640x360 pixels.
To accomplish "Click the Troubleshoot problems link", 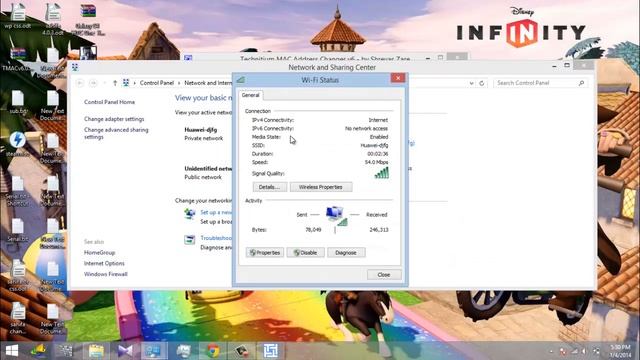I will [x=216, y=238].
